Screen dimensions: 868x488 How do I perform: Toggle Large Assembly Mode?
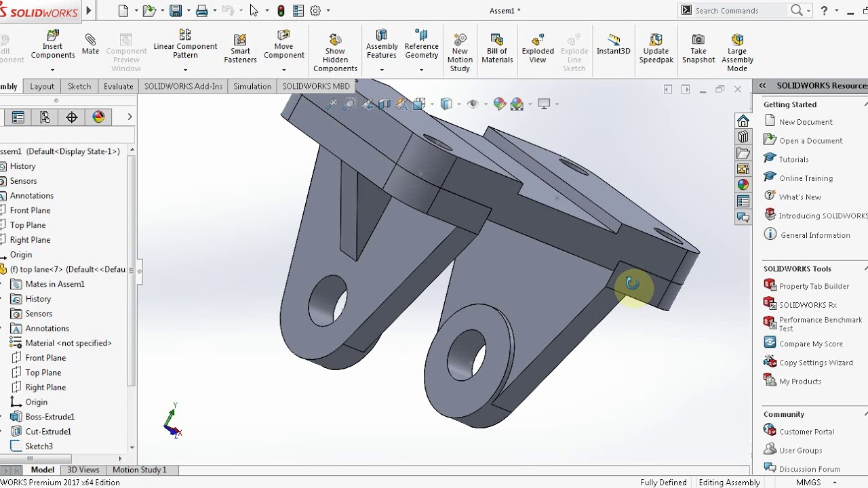(x=737, y=53)
